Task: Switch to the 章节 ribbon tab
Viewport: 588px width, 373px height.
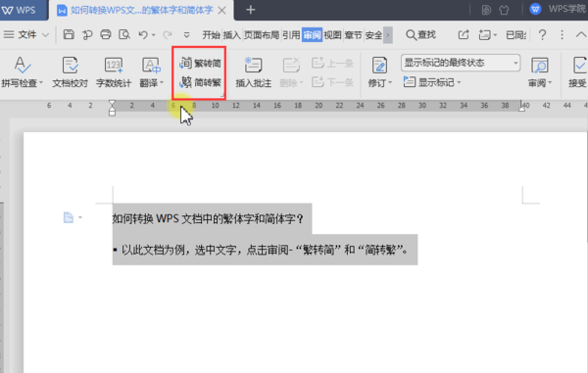Action: [x=353, y=35]
